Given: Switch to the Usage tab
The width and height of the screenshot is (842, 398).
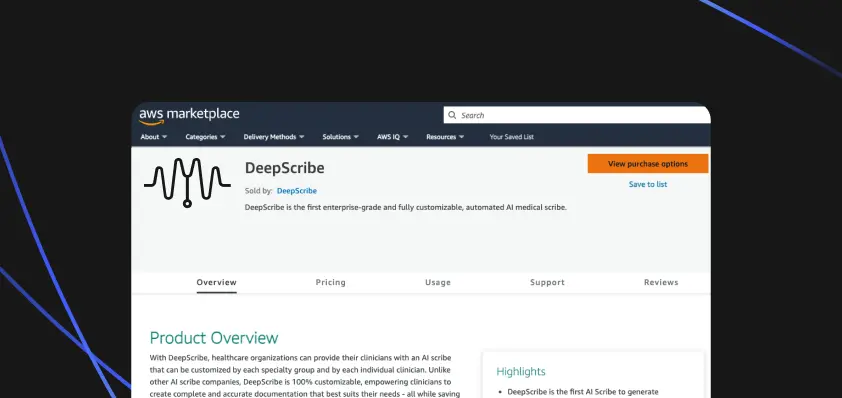Looking at the screenshot, I should (438, 283).
